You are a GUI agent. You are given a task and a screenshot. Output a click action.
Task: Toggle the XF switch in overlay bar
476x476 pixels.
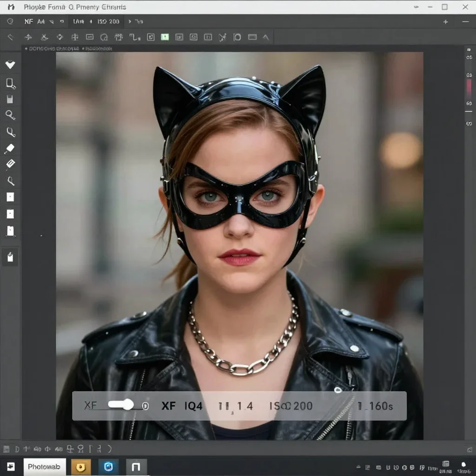(121, 405)
